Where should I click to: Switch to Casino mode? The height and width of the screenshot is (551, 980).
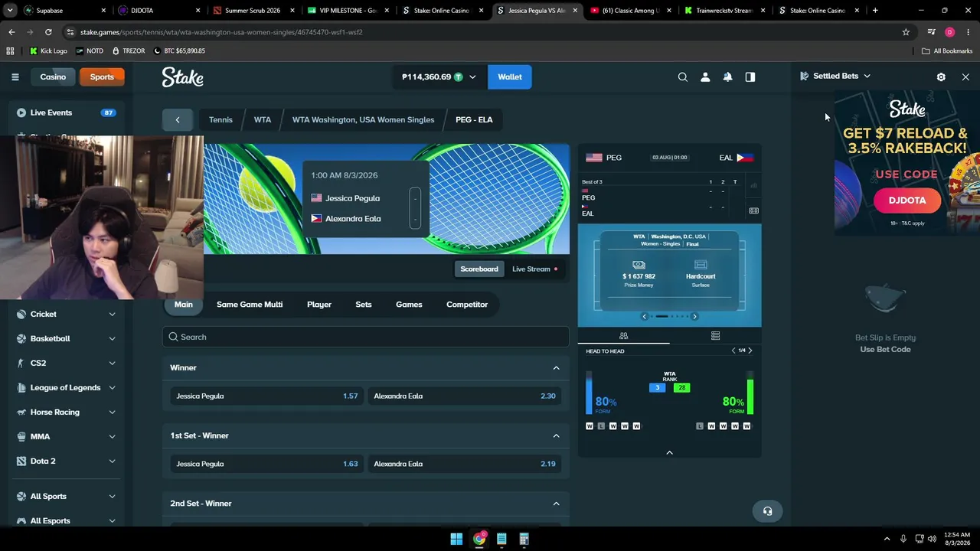tap(53, 77)
